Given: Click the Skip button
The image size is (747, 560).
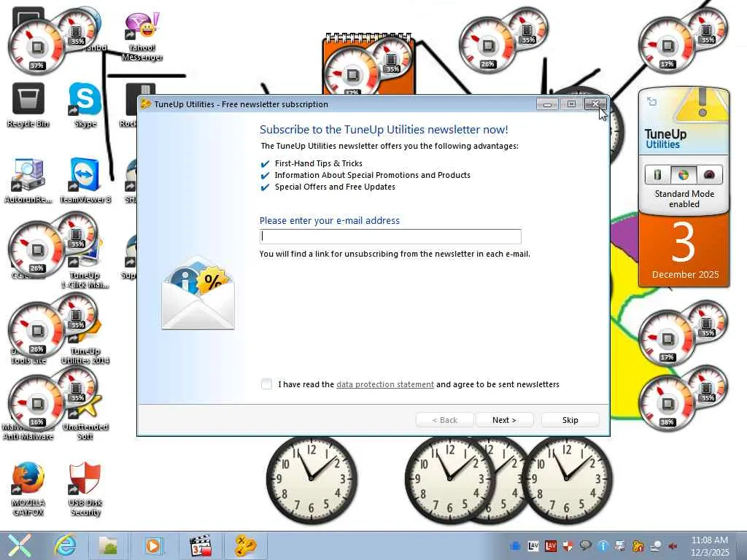Looking at the screenshot, I should 570,420.
